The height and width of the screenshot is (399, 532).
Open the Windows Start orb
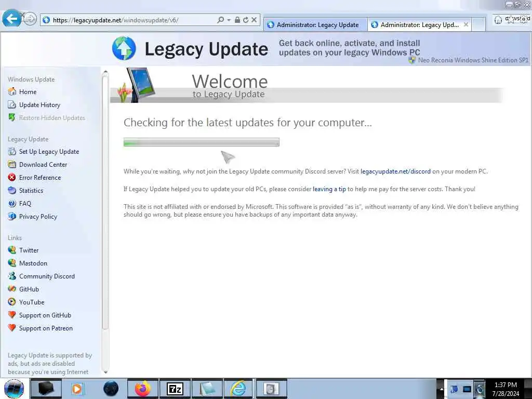(x=14, y=389)
